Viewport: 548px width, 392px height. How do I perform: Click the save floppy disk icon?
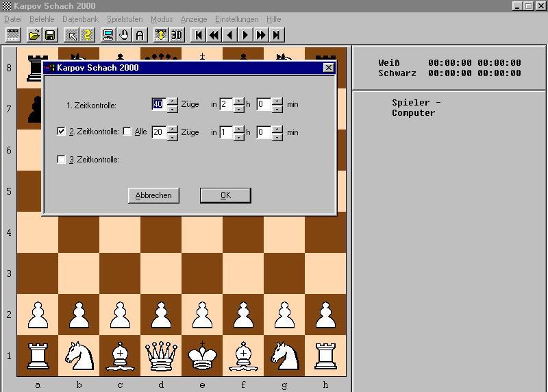click(50, 34)
